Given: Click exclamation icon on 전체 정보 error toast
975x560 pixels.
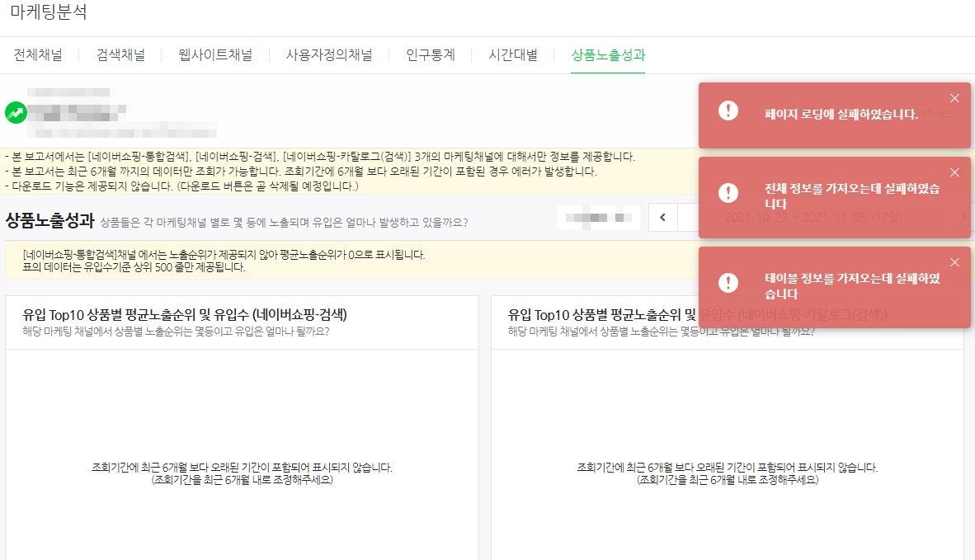Looking at the screenshot, I should click(x=728, y=193).
